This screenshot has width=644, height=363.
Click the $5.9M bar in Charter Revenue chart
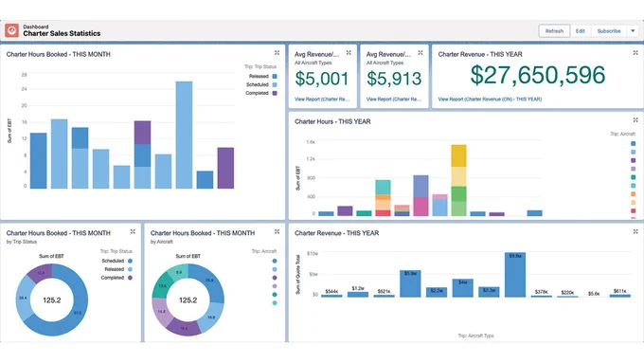(410, 283)
